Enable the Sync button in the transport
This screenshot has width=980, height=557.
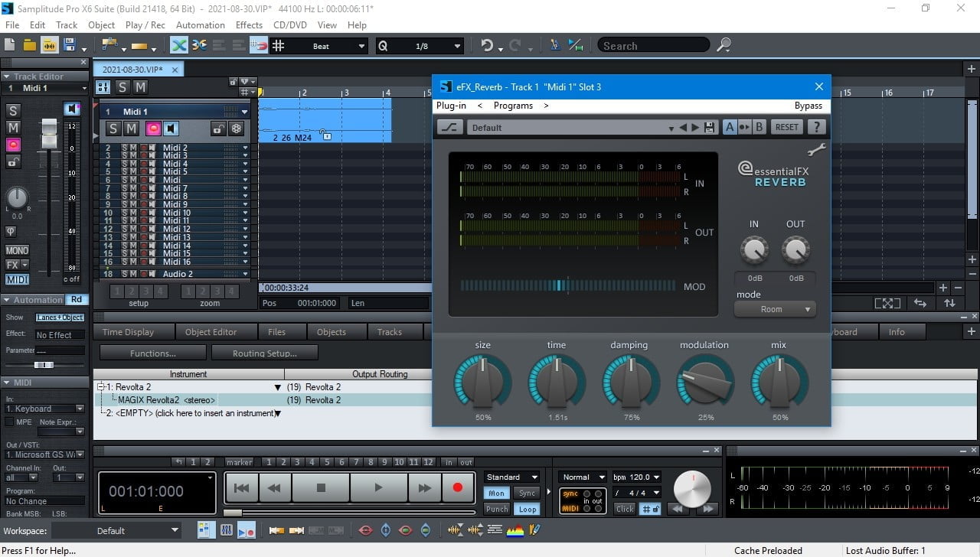(526, 493)
